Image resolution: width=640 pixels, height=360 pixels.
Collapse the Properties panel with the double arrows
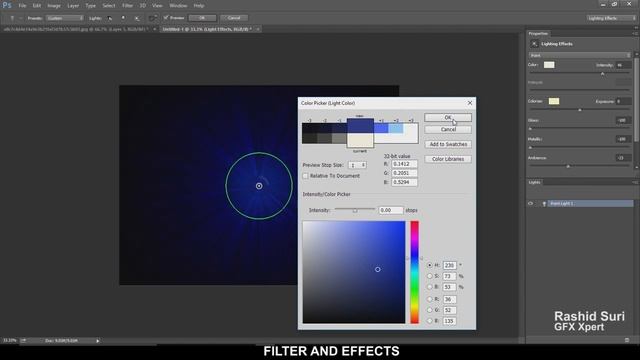pos(636,28)
